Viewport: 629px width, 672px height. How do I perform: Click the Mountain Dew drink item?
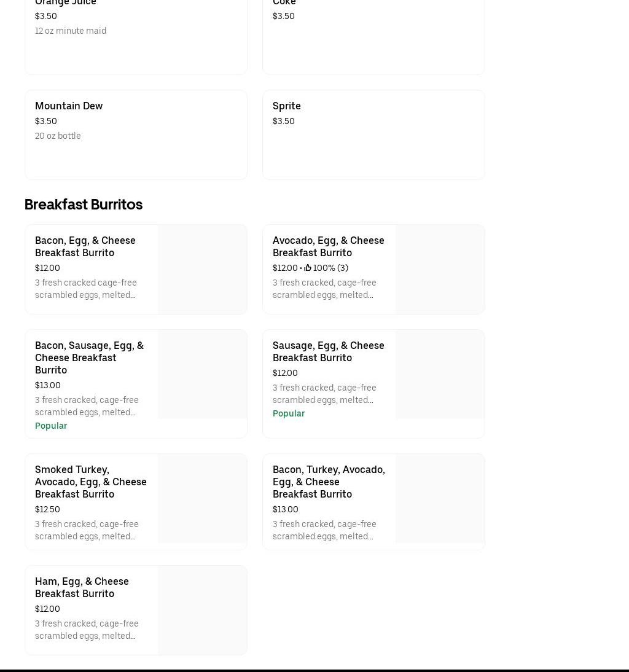pyautogui.click(x=69, y=106)
